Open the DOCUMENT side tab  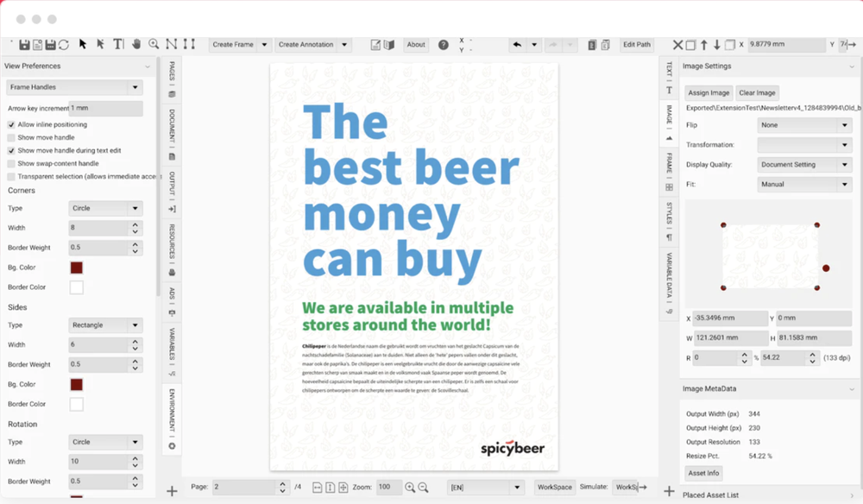(172, 135)
